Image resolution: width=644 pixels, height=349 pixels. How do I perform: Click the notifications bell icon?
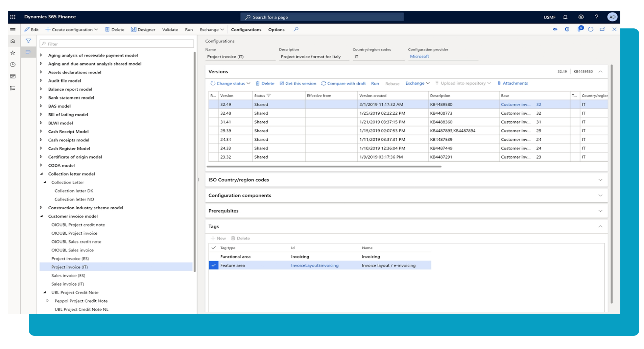(x=565, y=17)
